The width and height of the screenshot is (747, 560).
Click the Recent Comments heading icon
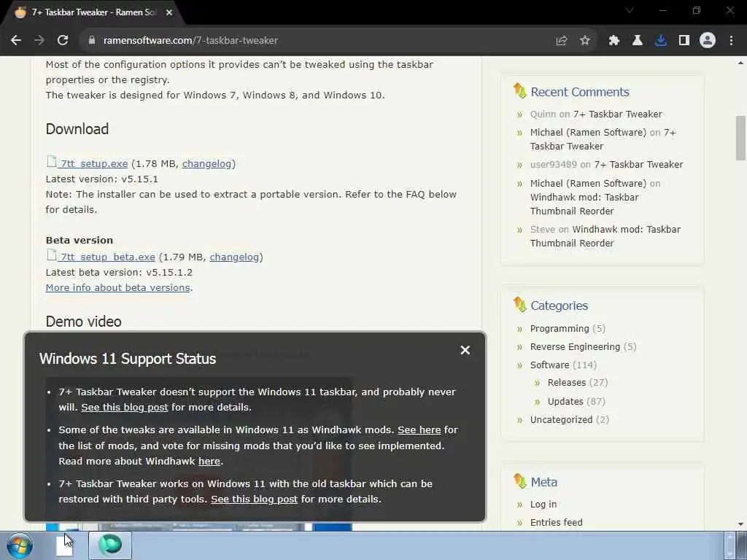click(519, 91)
